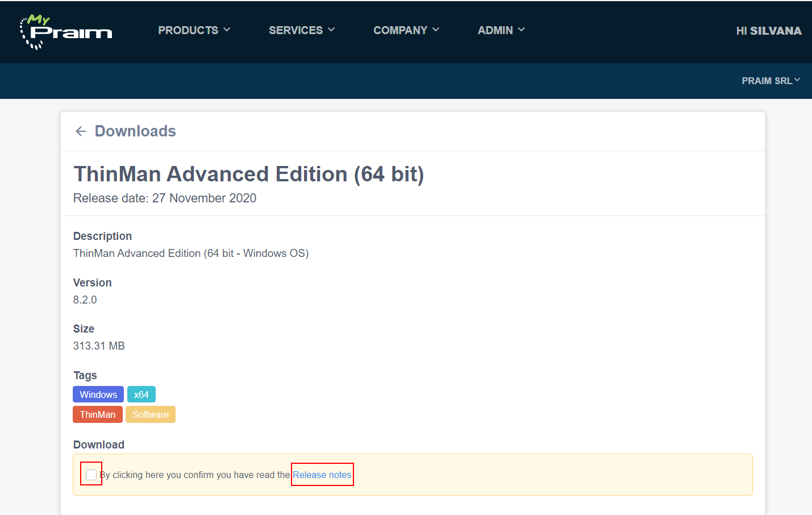
Task: Click the HI SILVANA user greeting
Action: pyautogui.click(x=769, y=31)
